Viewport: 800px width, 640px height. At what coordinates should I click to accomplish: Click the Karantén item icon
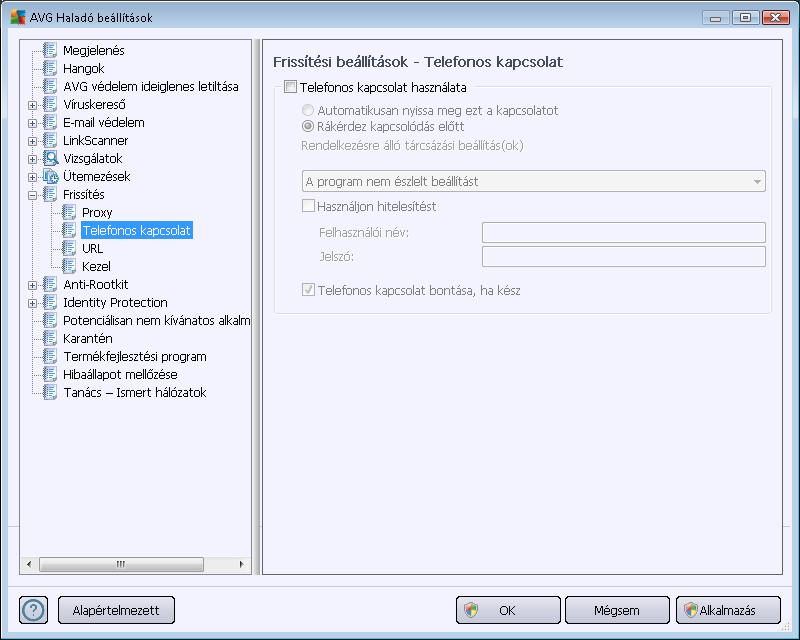pos(50,338)
